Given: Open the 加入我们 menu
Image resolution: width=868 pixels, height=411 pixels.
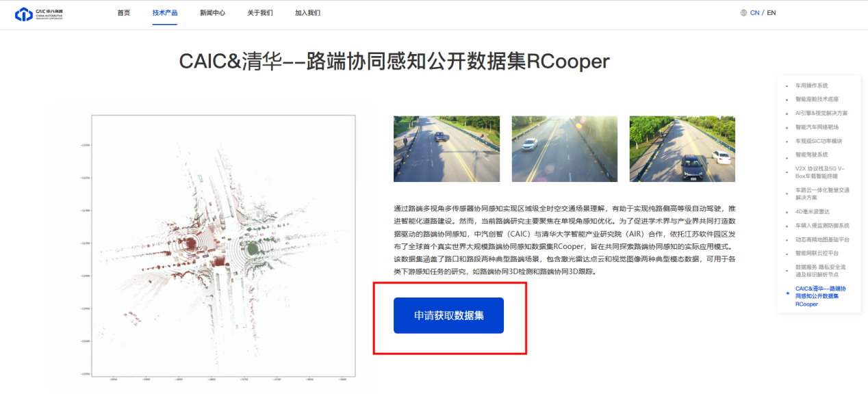Looking at the screenshot, I should tap(307, 13).
